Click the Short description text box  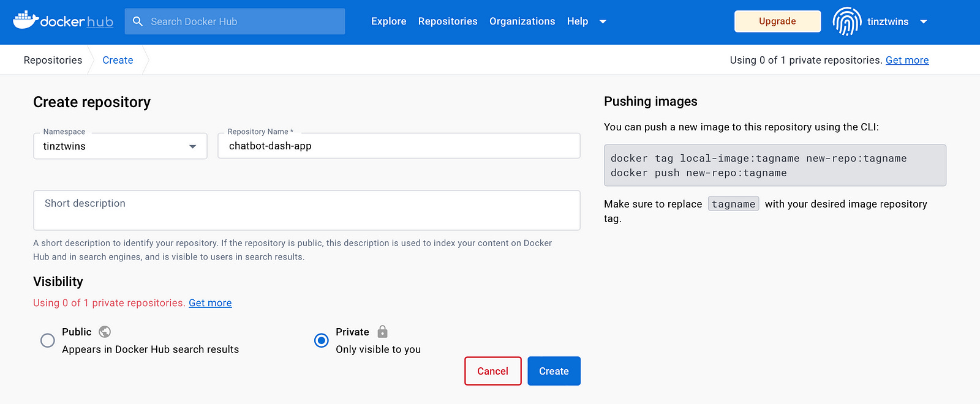(x=307, y=211)
